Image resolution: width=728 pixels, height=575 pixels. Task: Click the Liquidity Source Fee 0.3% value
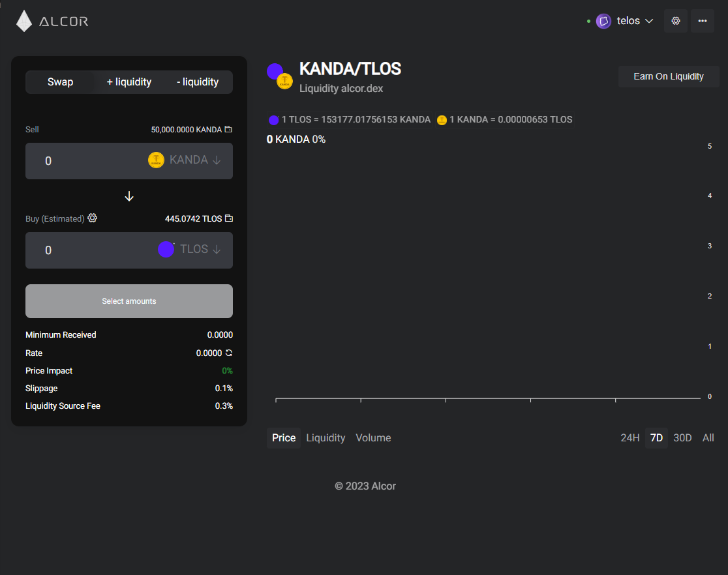pyautogui.click(x=224, y=406)
